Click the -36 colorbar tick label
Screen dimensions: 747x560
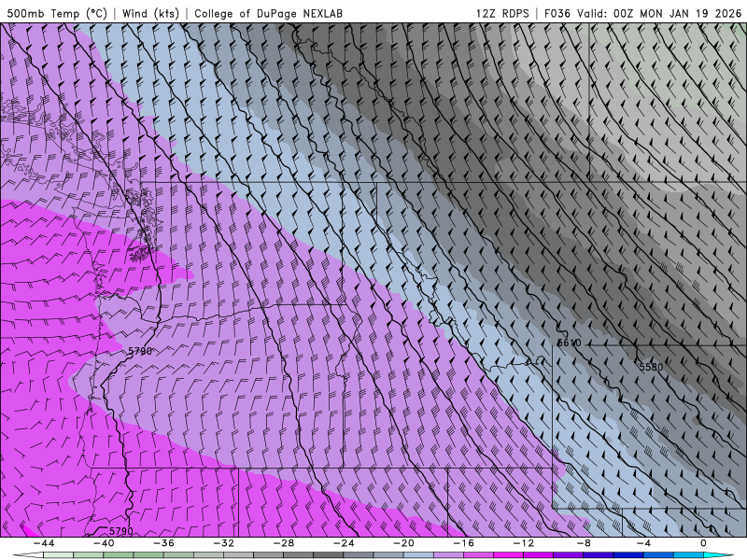pos(163,543)
